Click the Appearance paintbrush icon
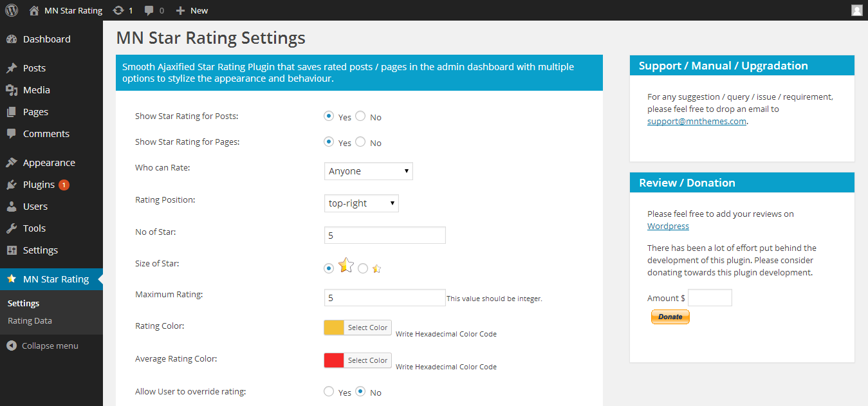 click(12, 163)
